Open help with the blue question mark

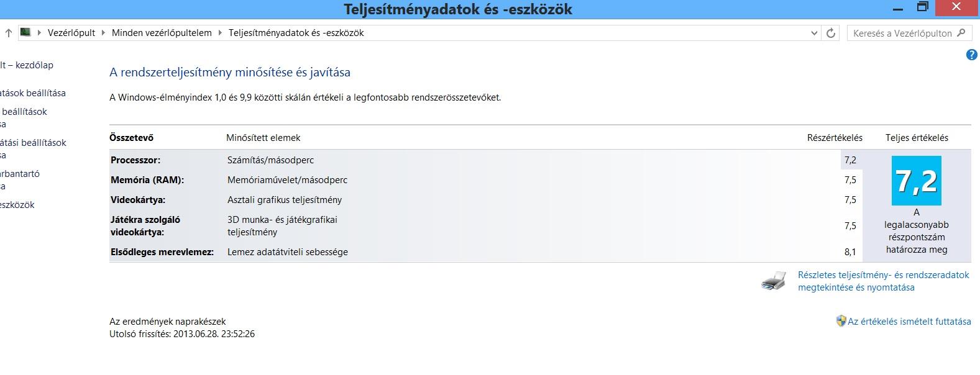click(972, 55)
